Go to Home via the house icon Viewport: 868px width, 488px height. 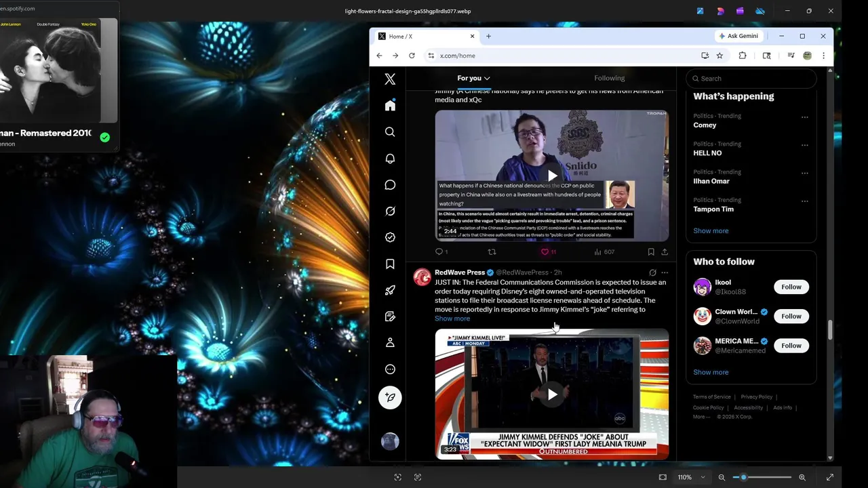click(x=390, y=106)
